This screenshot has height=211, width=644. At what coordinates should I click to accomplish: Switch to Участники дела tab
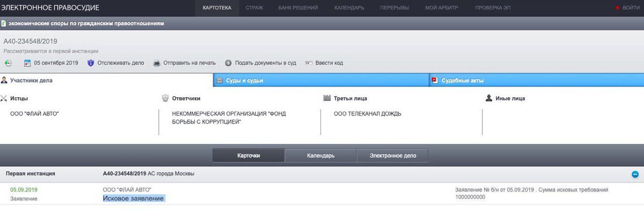click(x=106, y=80)
